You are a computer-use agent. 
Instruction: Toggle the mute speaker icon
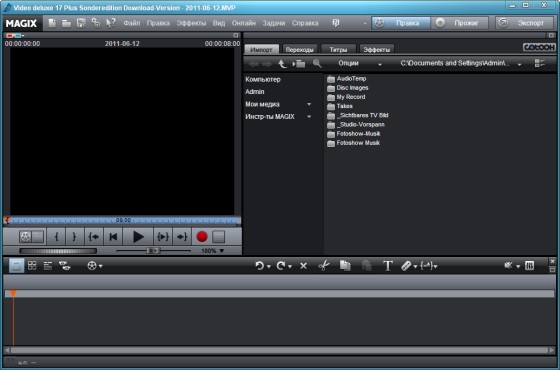pos(509,265)
